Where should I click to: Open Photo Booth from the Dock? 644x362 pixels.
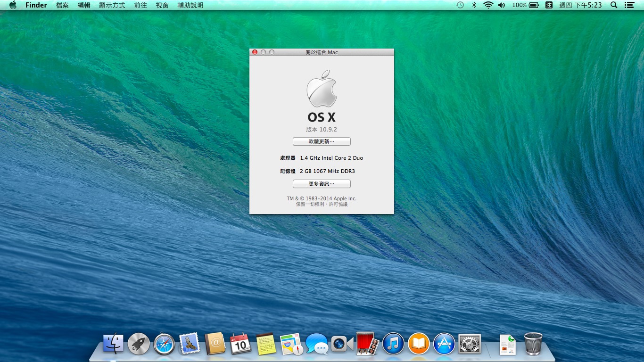pyautogui.click(x=368, y=344)
